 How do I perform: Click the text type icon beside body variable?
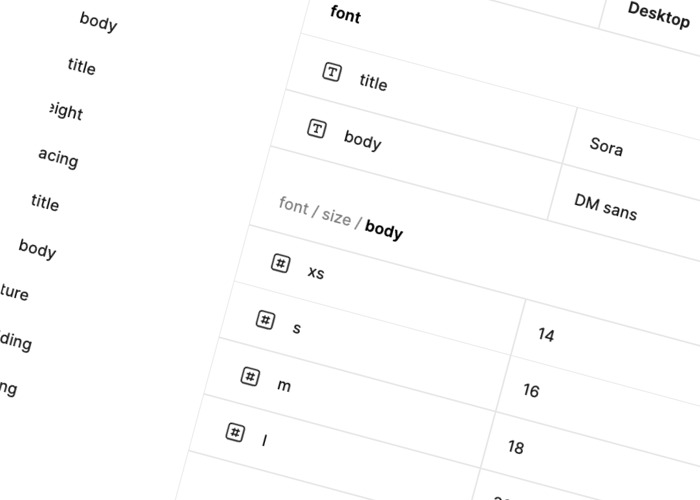pyautogui.click(x=317, y=128)
